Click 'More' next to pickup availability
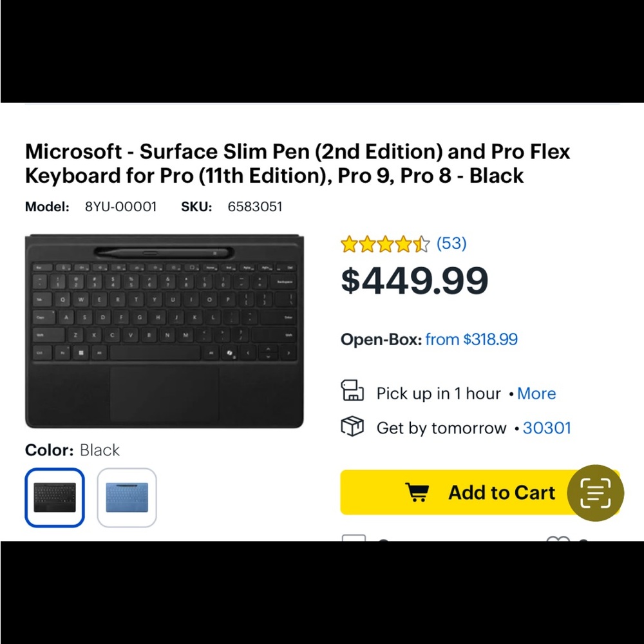This screenshot has width=644, height=644. (536, 393)
